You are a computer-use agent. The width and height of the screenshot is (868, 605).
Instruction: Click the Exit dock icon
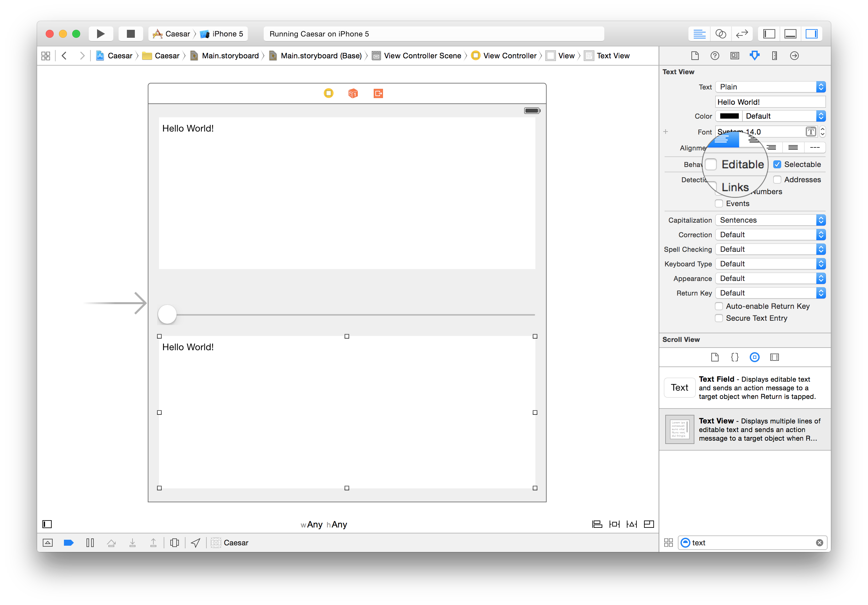pos(378,93)
